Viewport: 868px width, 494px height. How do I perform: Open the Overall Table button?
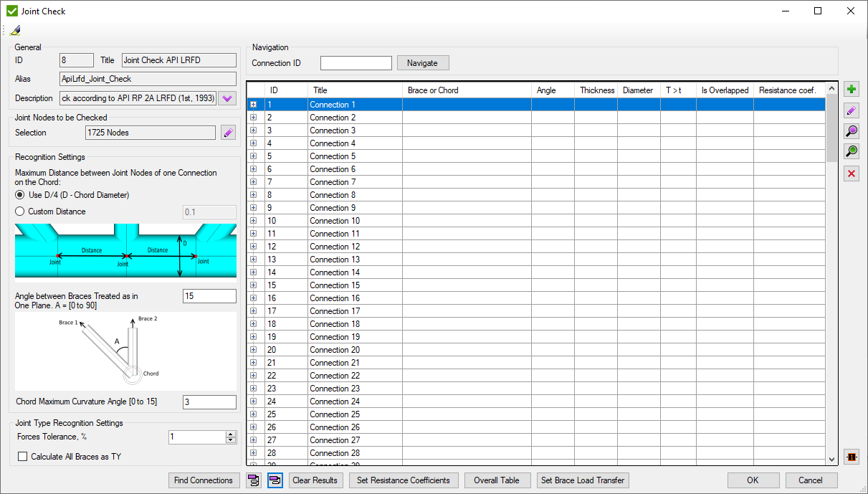point(497,480)
